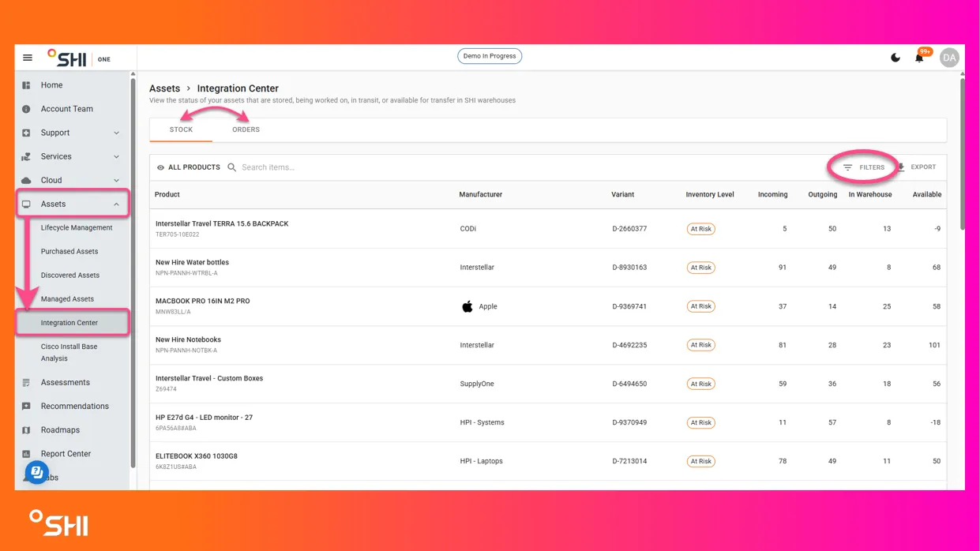Sort by Manufacturer column header
980x551 pixels.
coord(480,194)
